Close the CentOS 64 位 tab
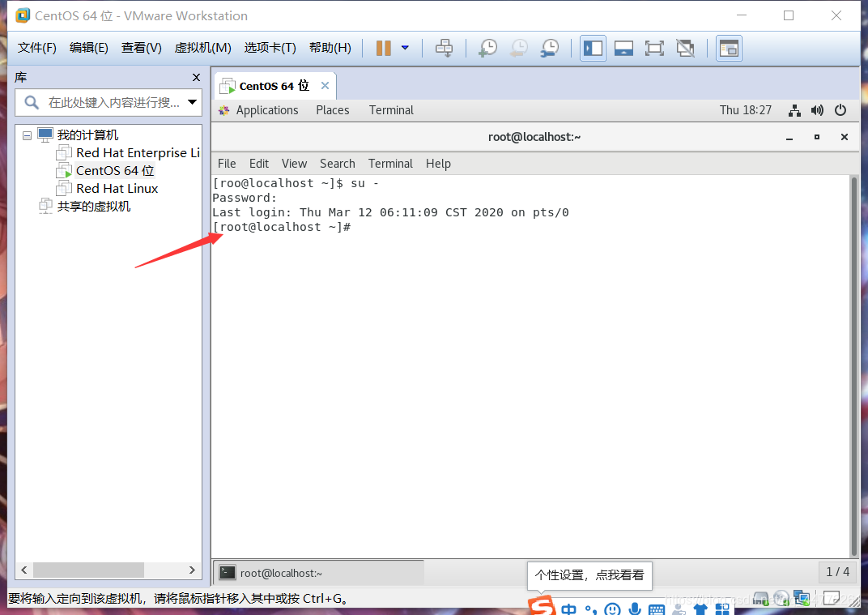This screenshot has width=868, height=615. pyautogui.click(x=325, y=85)
